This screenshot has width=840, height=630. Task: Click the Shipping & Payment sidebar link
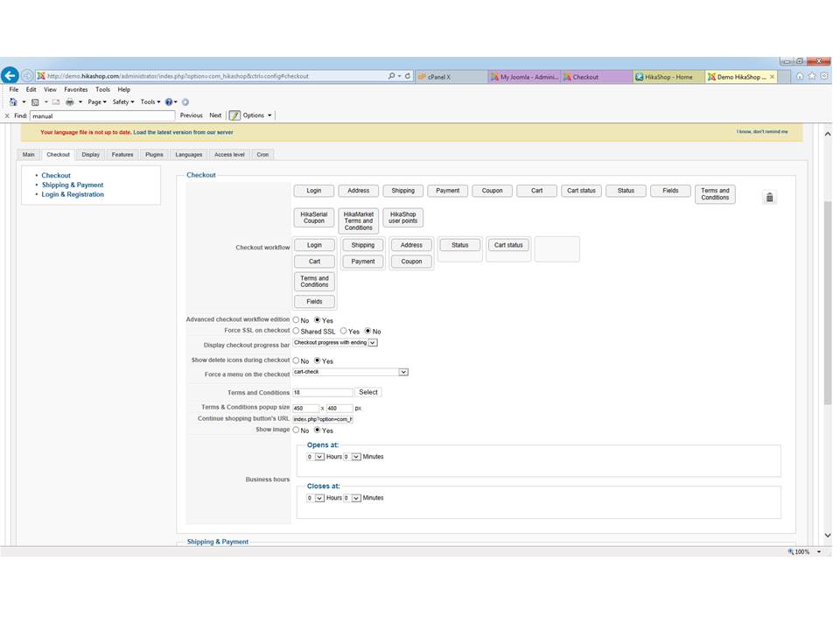(x=73, y=185)
